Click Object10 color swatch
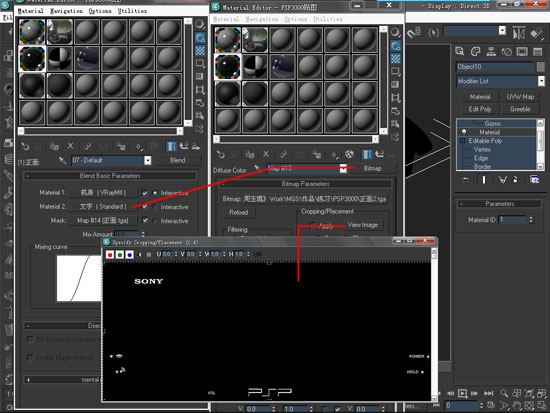550x413 pixels. (541, 67)
